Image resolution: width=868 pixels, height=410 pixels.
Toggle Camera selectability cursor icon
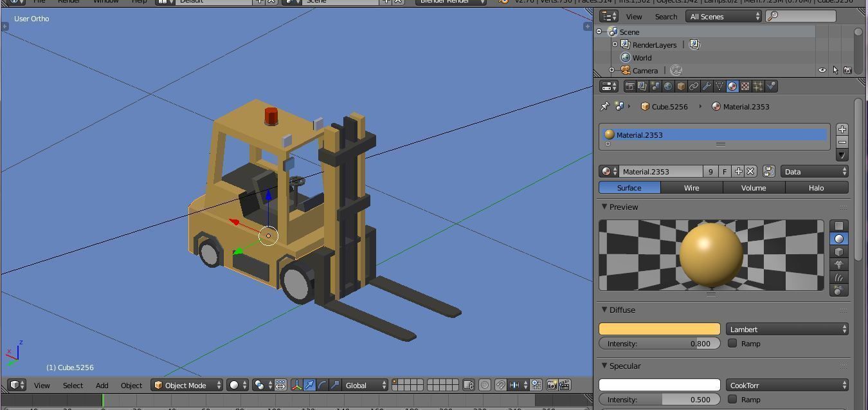(x=835, y=70)
